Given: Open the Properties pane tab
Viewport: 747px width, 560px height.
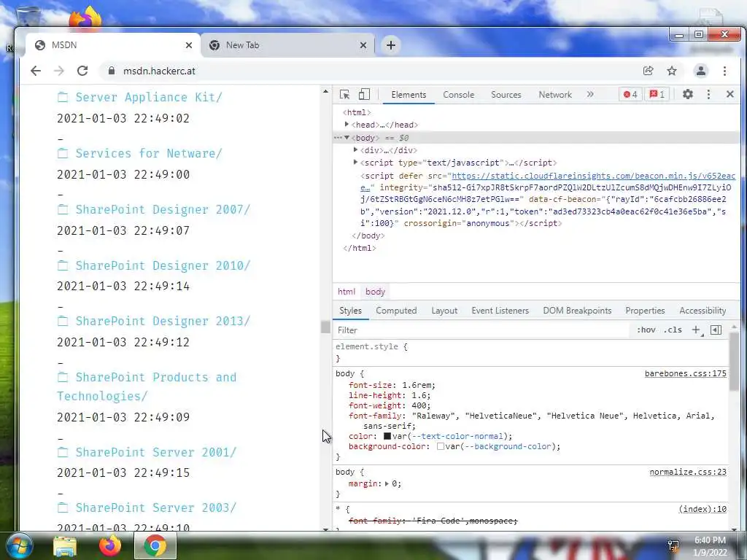Looking at the screenshot, I should coord(645,311).
